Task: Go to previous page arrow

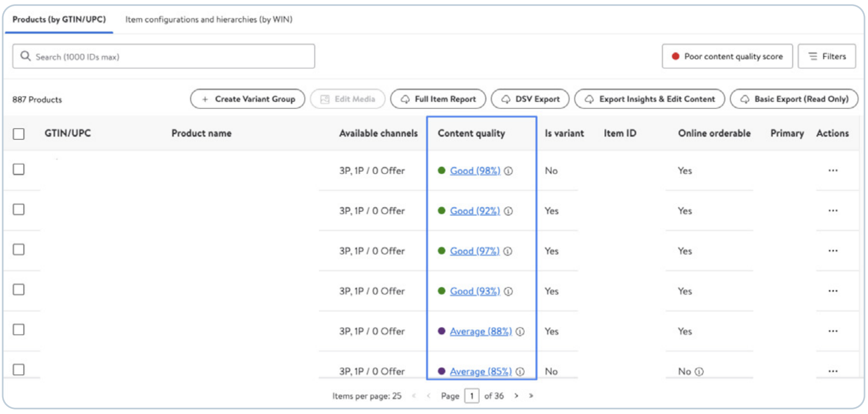Action: pyautogui.click(x=429, y=396)
